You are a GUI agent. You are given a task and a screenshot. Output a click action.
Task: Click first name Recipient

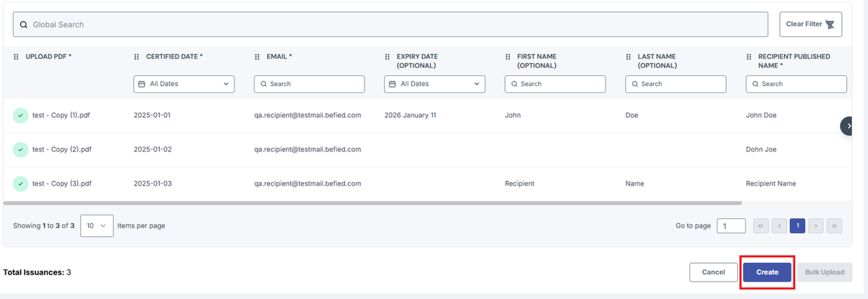pos(519,183)
